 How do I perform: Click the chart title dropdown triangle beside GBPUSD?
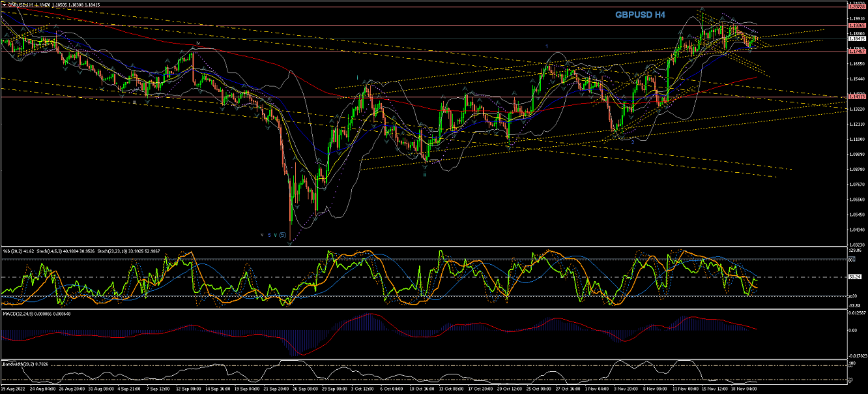pos(4,4)
